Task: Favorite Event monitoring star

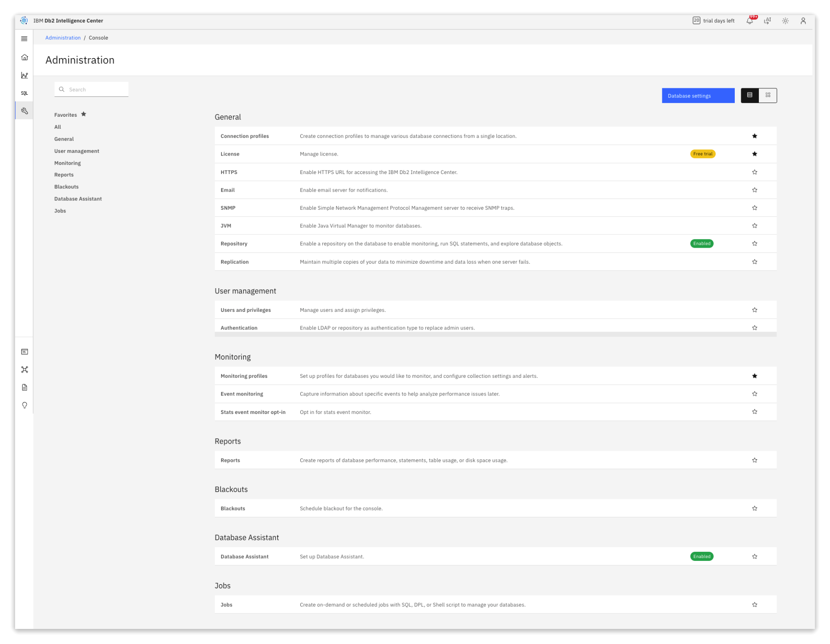Action: pos(755,394)
